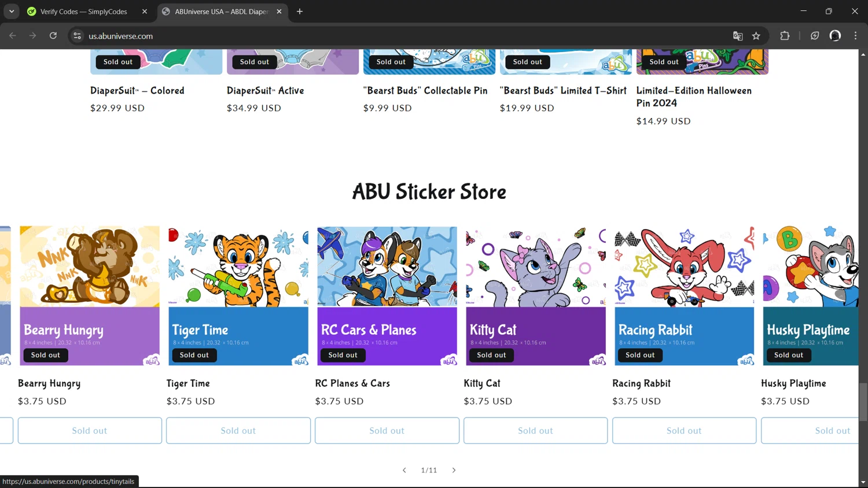This screenshot has height=488, width=868.
Task: Click the $34.99 USD price text
Action: (x=254, y=108)
